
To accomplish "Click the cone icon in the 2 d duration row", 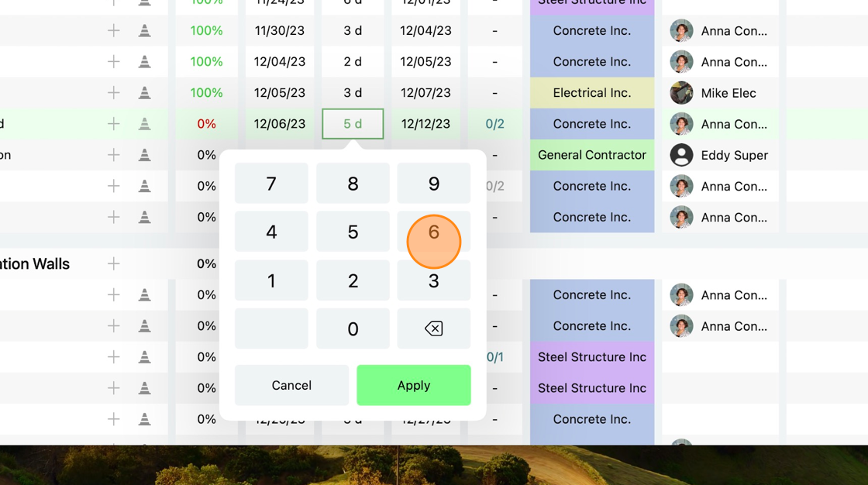I will pos(144,61).
